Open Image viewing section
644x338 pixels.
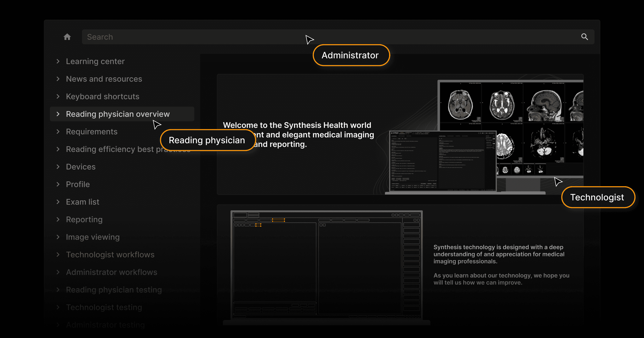tap(92, 237)
